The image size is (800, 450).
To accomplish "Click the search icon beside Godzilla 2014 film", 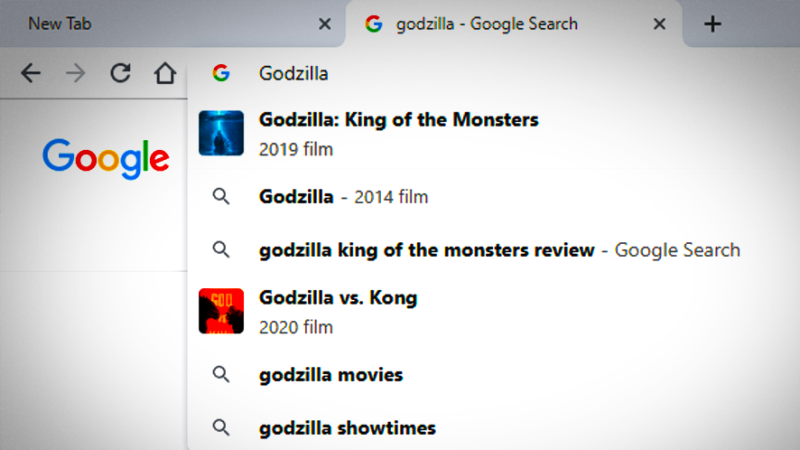I will pos(221,197).
